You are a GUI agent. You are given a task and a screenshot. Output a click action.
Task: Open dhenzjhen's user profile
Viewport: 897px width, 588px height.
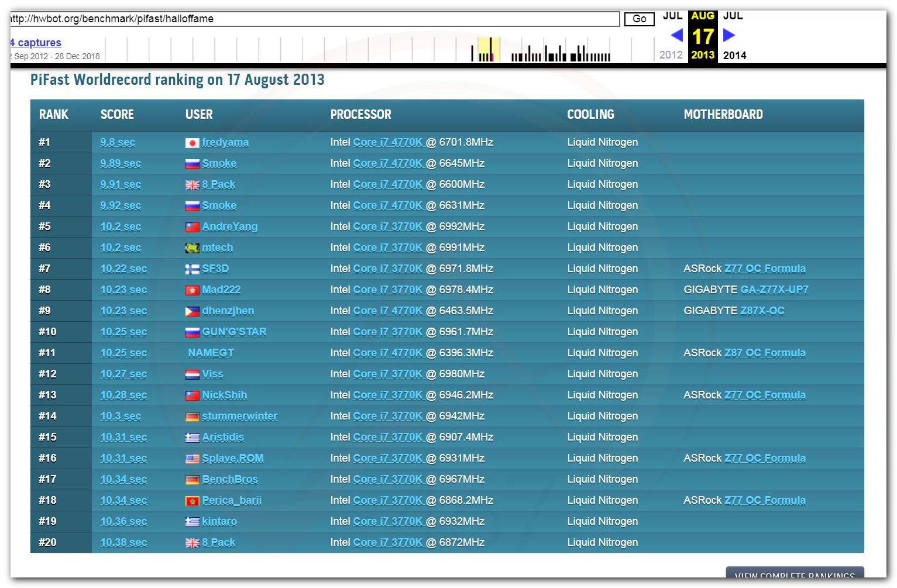(228, 311)
